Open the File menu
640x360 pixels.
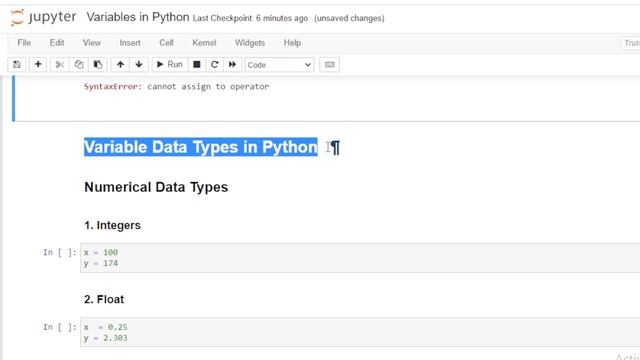[24, 42]
